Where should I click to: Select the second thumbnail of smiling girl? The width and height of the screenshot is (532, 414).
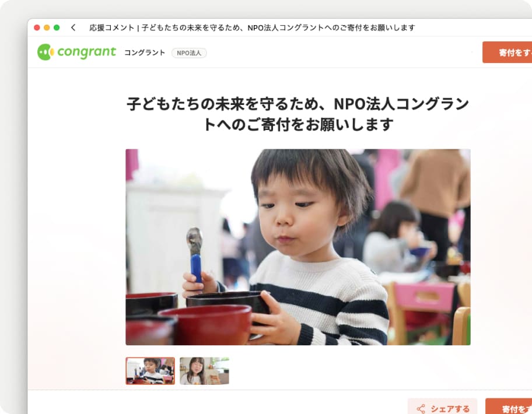pos(204,371)
